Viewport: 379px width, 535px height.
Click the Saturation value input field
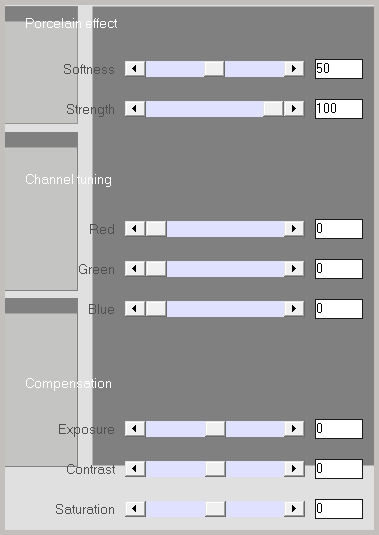[x=339, y=509]
